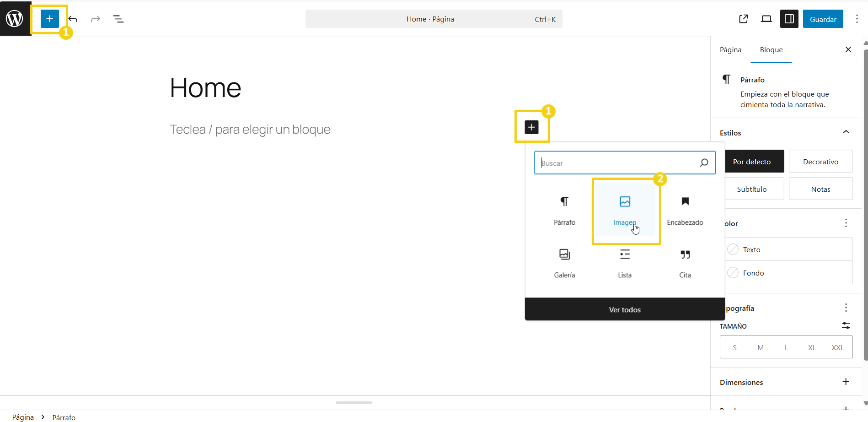
Task: Click Ver todos to browse blocks
Action: pyautogui.click(x=625, y=309)
